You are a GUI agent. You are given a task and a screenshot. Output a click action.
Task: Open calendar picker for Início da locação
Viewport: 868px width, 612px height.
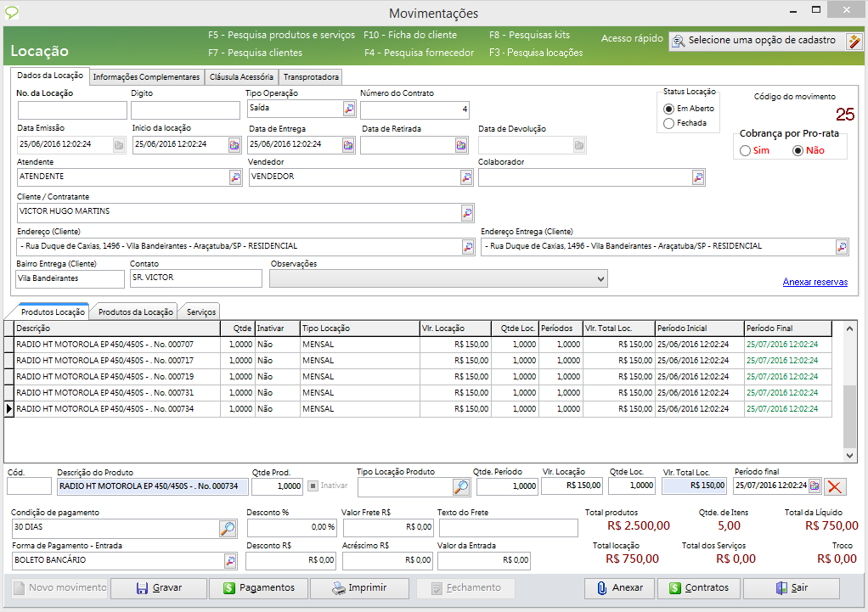pyautogui.click(x=234, y=145)
